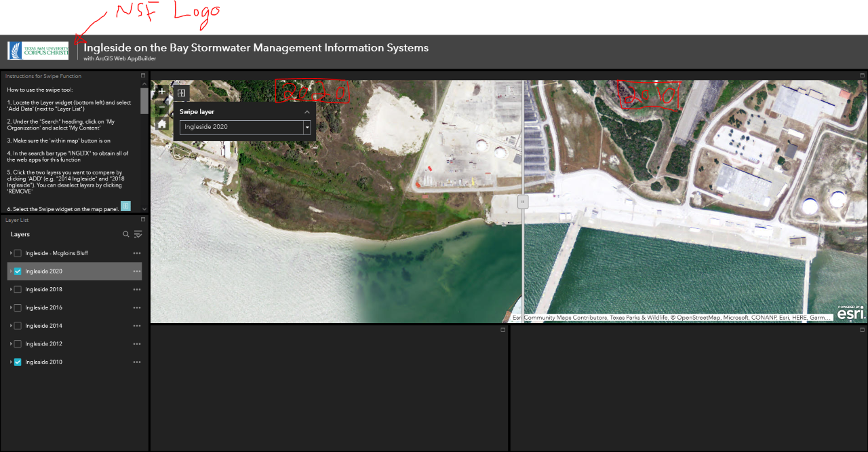Select the zoom-out tool on the map
The height and width of the screenshot is (452, 868).
(161, 108)
